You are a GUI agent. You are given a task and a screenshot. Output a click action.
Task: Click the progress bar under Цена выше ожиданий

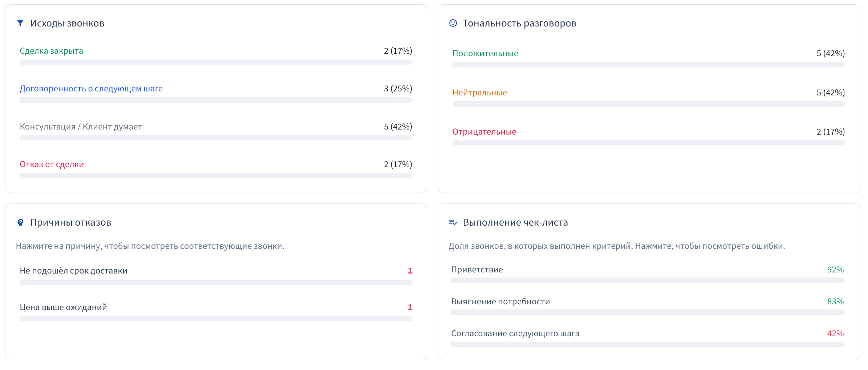pos(216,318)
